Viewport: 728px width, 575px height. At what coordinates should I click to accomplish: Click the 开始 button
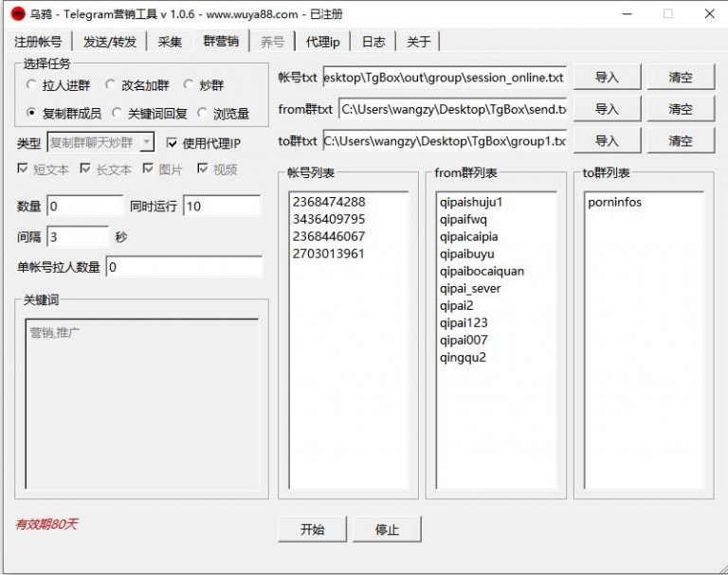pyautogui.click(x=312, y=529)
